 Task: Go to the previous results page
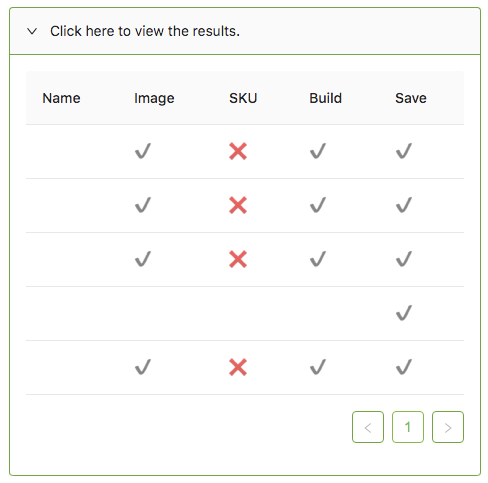[x=368, y=427]
